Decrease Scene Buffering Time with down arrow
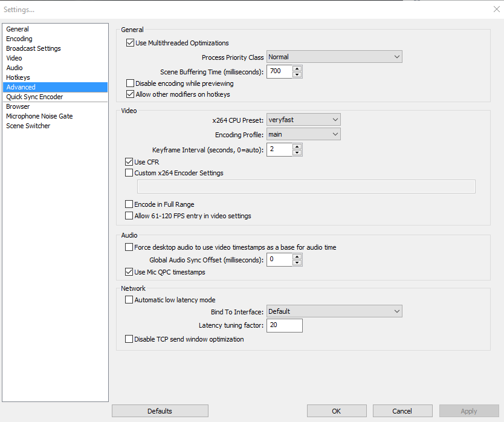The image size is (504, 422). pos(297,74)
